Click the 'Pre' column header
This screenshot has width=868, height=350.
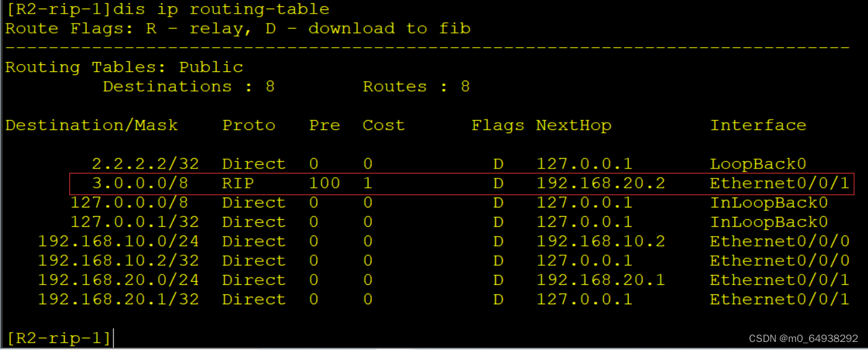pyautogui.click(x=325, y=125)
